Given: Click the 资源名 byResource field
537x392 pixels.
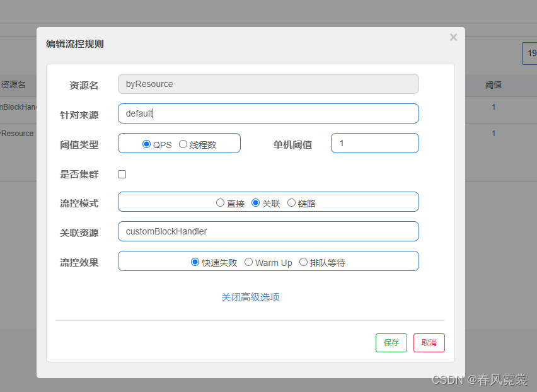Looking at the screenshot, I should pos(268,84).
